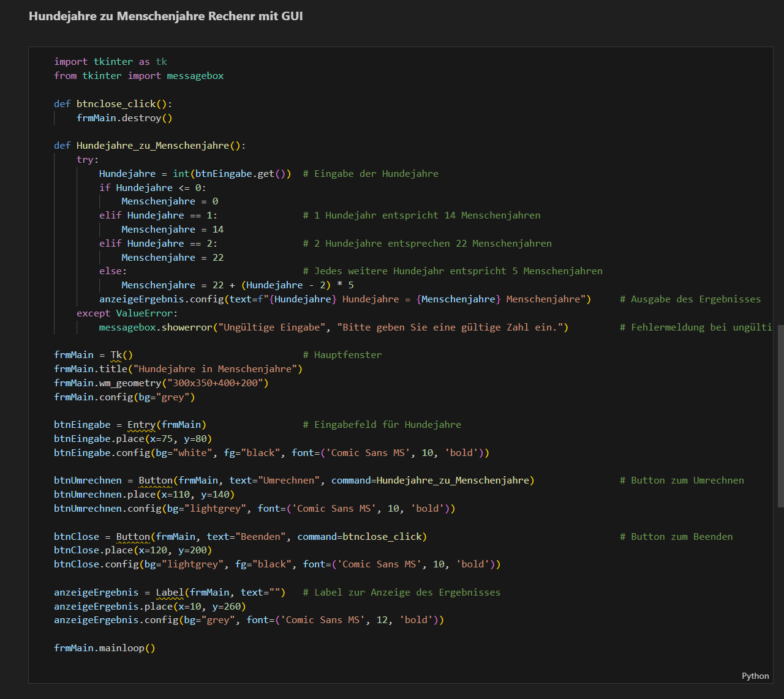Click comment '# Label zur Anzeige des Ergebnisses'
784x699 pixels.
[x=402, y=592]
